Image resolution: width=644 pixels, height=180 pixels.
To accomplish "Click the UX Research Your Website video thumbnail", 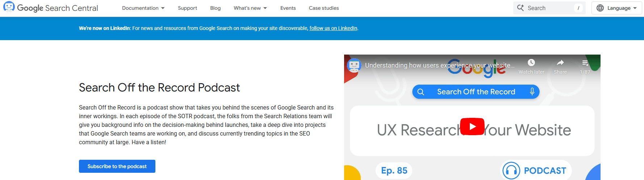I will pos(472,117).
